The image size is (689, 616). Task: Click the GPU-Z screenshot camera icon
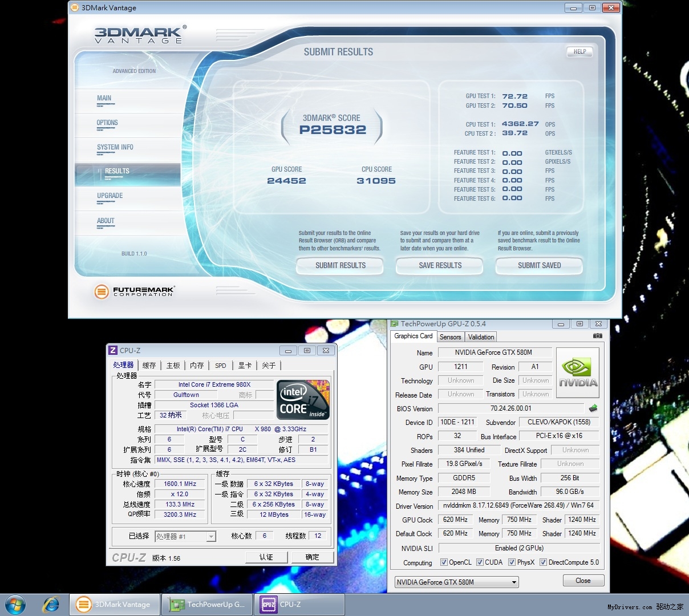pyautogui.click(x=597, y=336)
